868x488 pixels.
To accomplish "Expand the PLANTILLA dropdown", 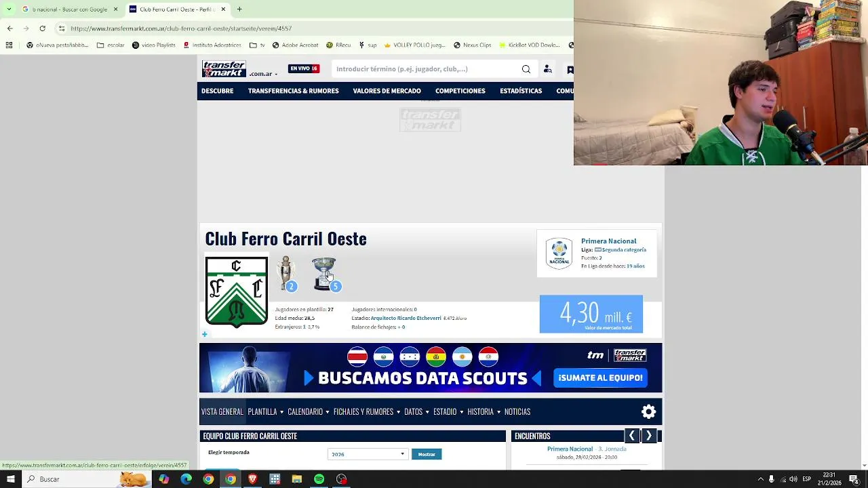I will (265, 411).
